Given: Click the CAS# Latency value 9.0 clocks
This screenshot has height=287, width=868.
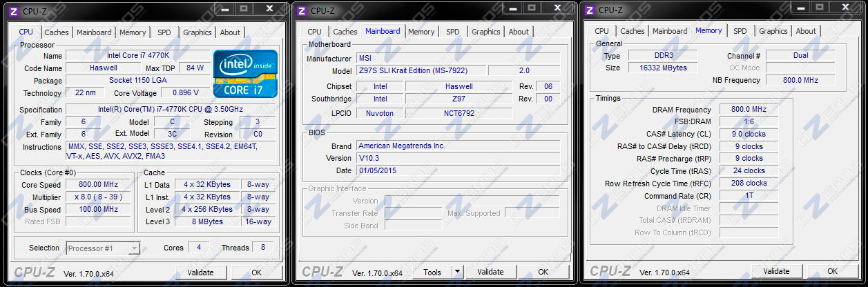Looking at the screenshot, I should pyautogui.click(x=749, y=135).
